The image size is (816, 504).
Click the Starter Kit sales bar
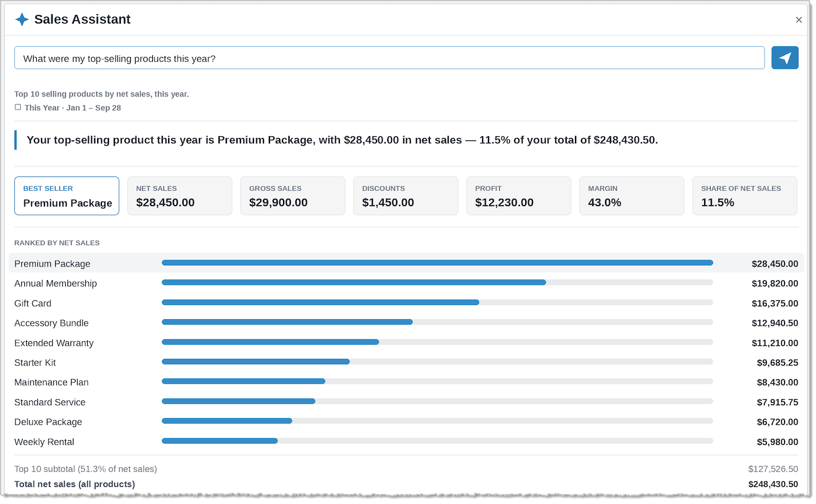(256, 361)
